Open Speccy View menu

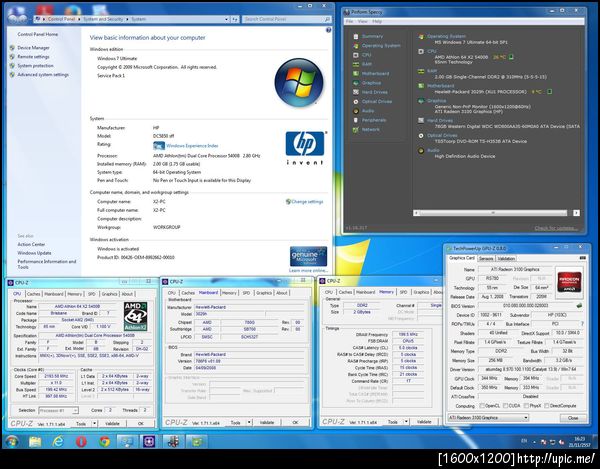(362, 22)
